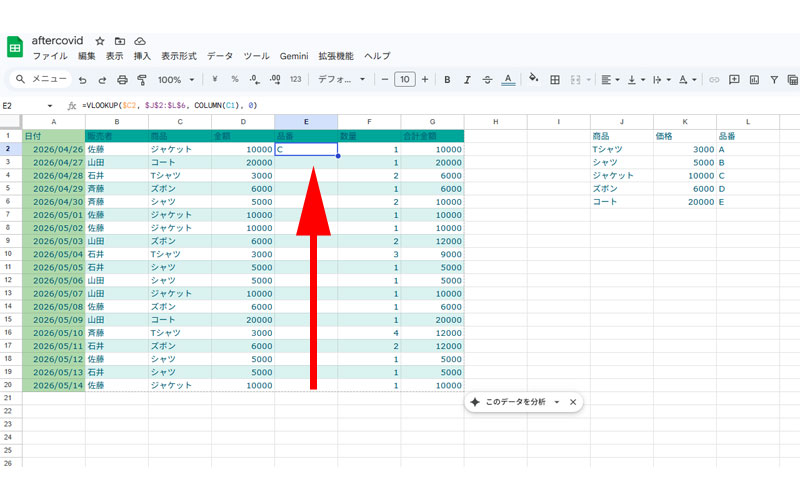Open horizontal align dropdown
This screenshot has height=500, width=800.
tap(610, 80)
